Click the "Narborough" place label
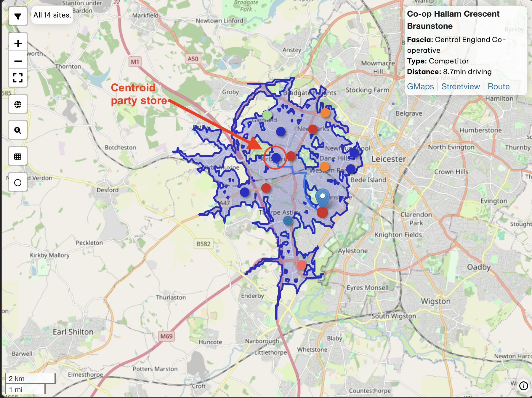This screenshot has height=398, width=532. coord(262,341)
